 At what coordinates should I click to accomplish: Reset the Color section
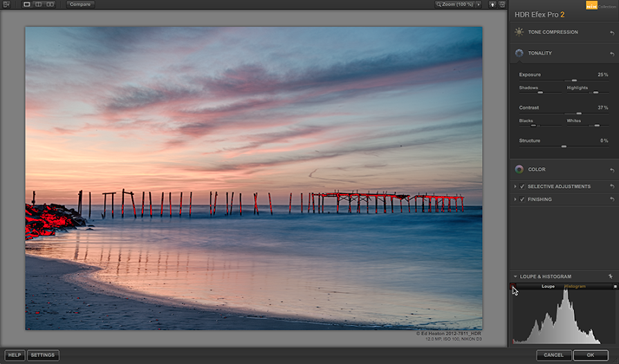pyautogui.click(x=612, y=171)
